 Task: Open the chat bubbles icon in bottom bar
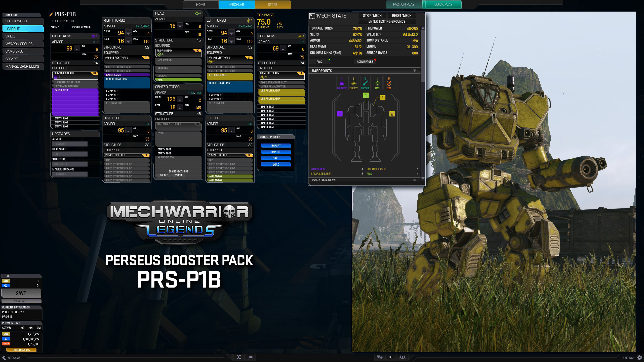tap(380, 357)
